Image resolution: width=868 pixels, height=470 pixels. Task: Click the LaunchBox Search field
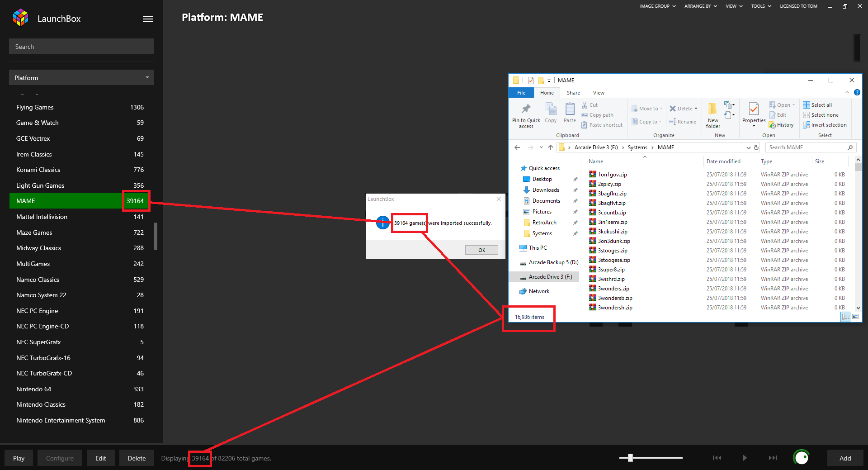(81, 47)
